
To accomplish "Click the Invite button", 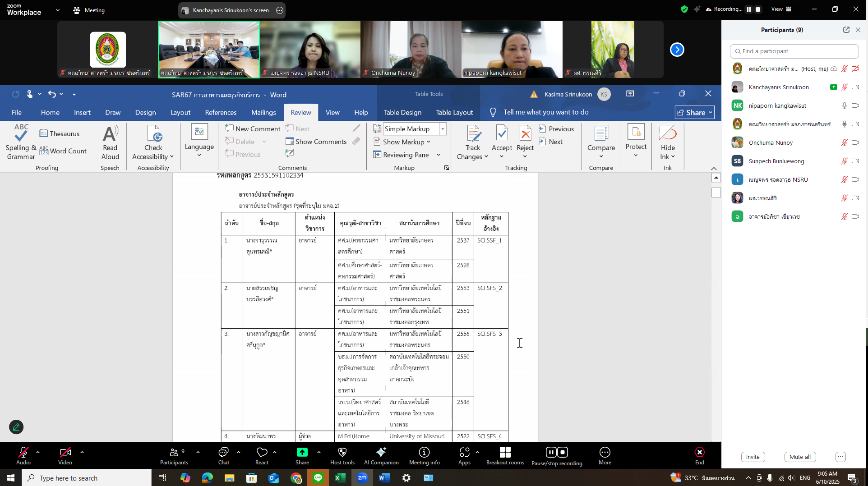I will (753, 457).
